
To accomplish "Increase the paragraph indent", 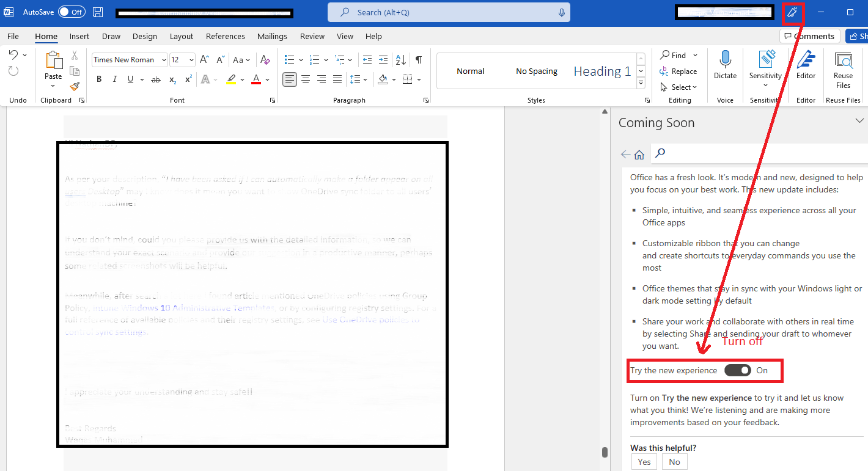I will click(x=383, y=60).
